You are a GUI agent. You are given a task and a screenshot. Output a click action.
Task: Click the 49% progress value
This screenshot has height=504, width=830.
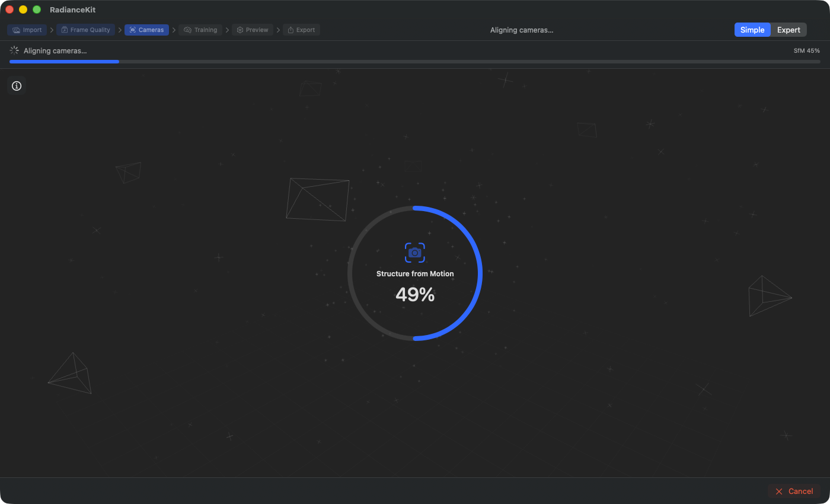415,295
